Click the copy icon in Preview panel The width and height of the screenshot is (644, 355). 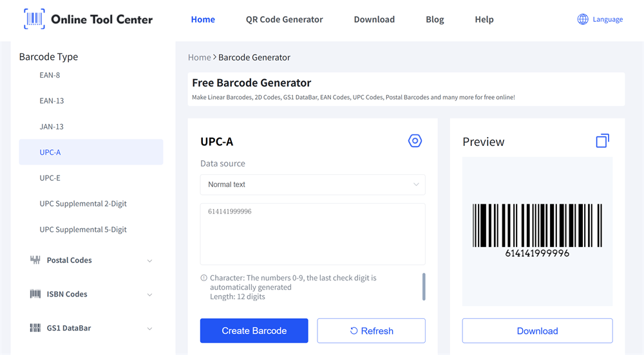(x=602, y=141)
